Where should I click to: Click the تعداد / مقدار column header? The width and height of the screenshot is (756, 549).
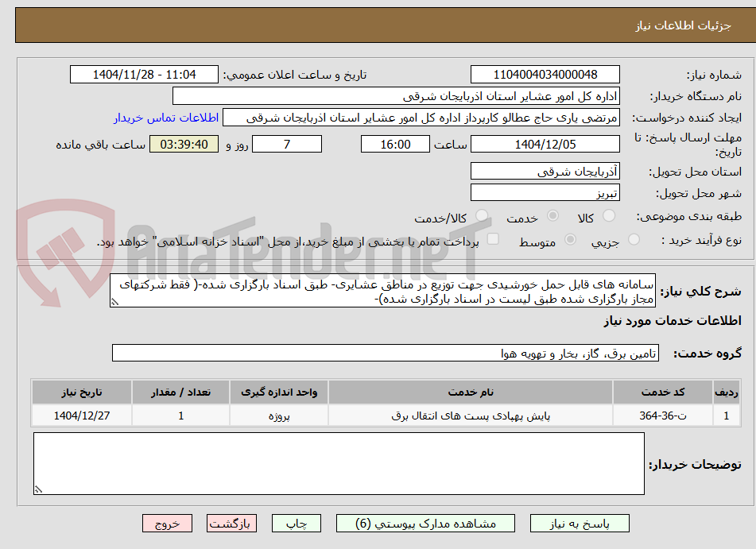click(x=180, y=392)
